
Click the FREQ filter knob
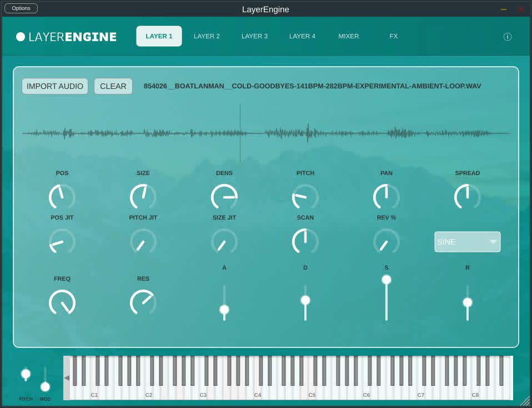tap(62, 302)
